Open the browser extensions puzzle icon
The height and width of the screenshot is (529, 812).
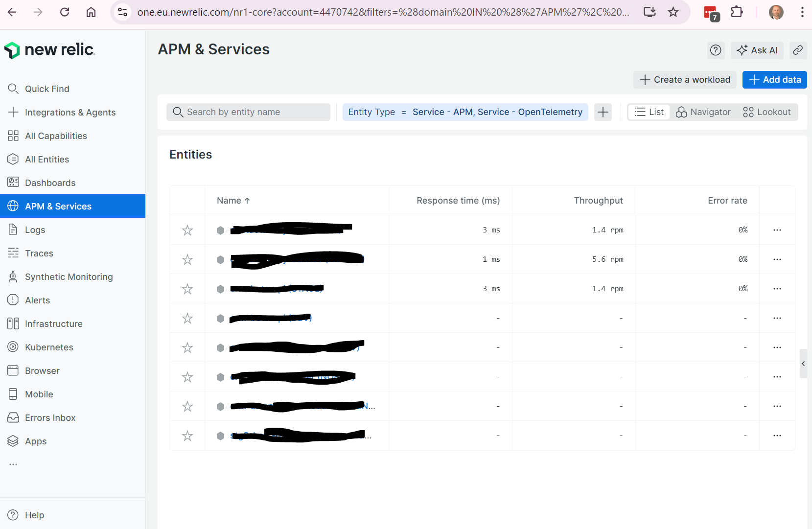pos(737,12)
